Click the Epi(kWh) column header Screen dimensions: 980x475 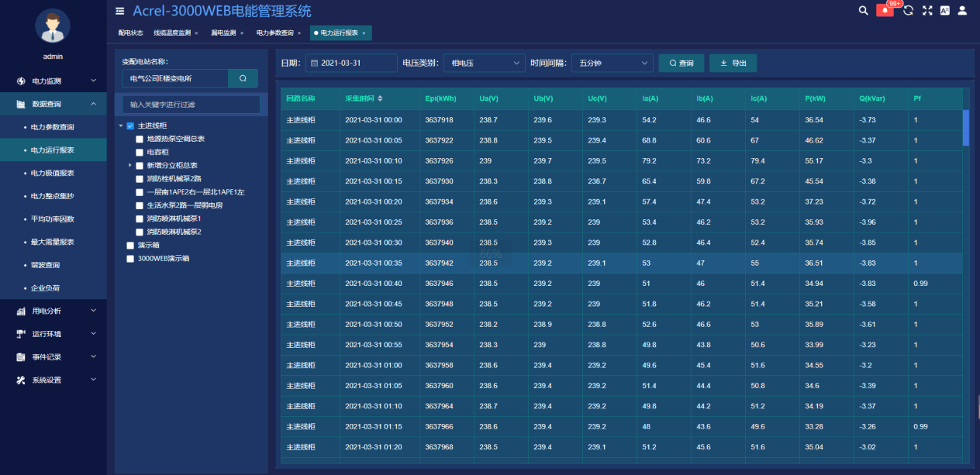click(x=440, y=98)
